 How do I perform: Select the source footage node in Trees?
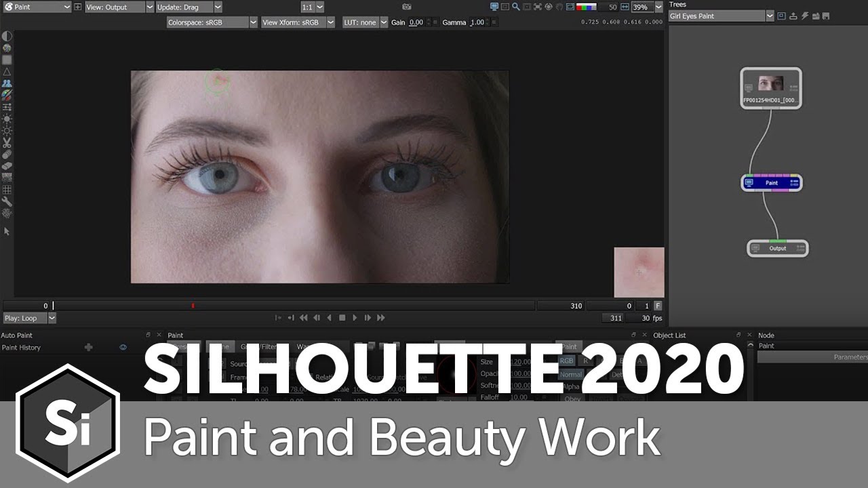(771, 87)
